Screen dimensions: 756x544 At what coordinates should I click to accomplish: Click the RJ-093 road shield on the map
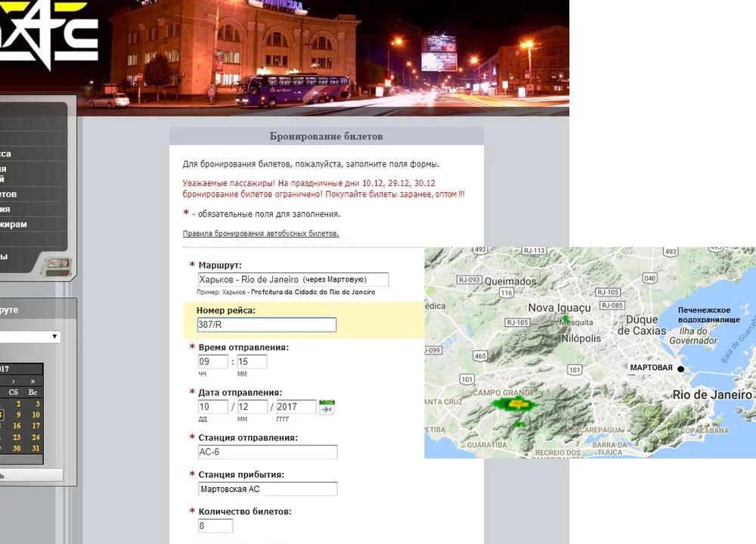point(469,279)
